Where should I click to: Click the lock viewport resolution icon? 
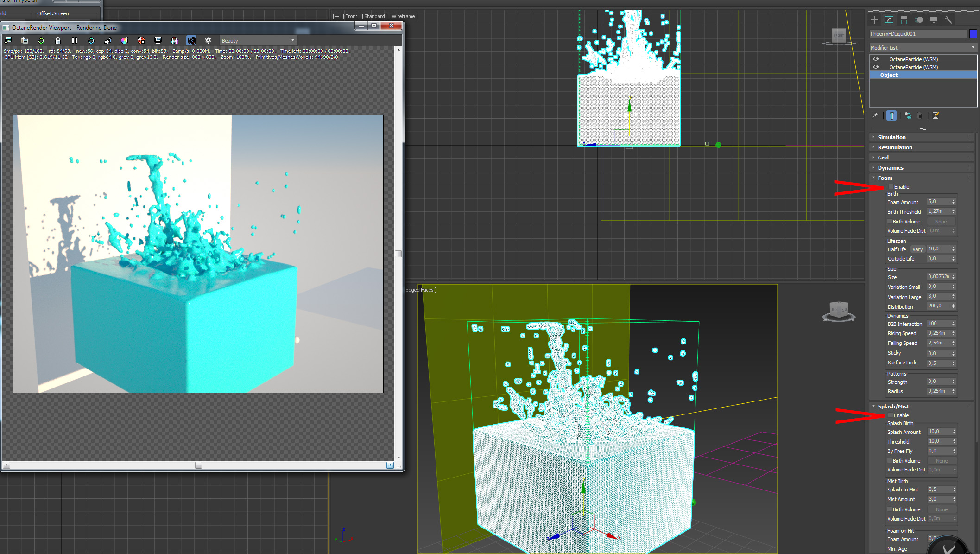[x=57, y=41]
